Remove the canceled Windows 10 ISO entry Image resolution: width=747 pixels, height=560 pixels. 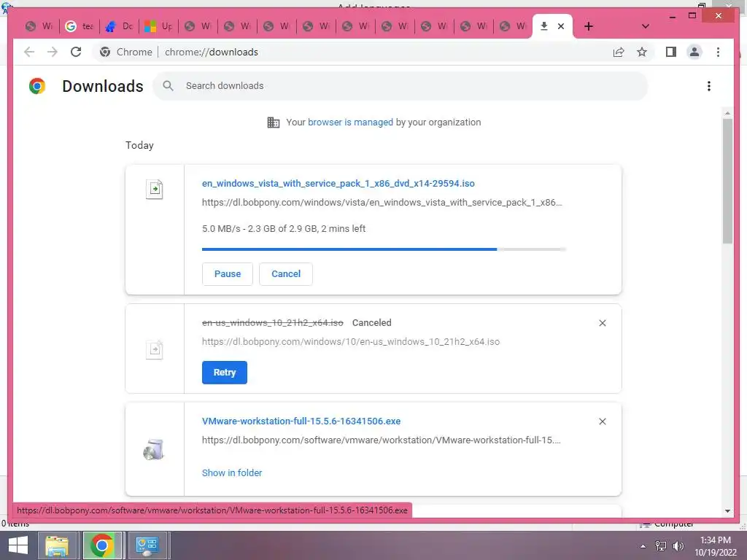[x=602, y=323]
